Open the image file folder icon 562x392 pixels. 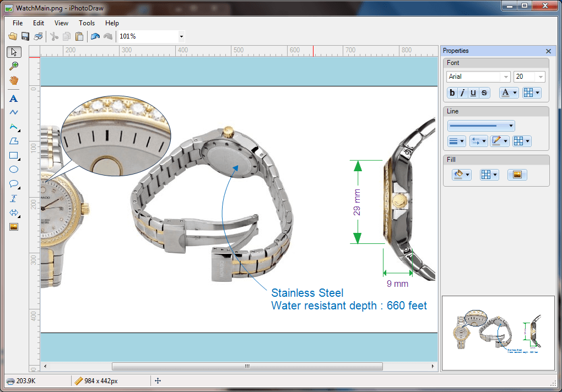(x=13, y=36)
